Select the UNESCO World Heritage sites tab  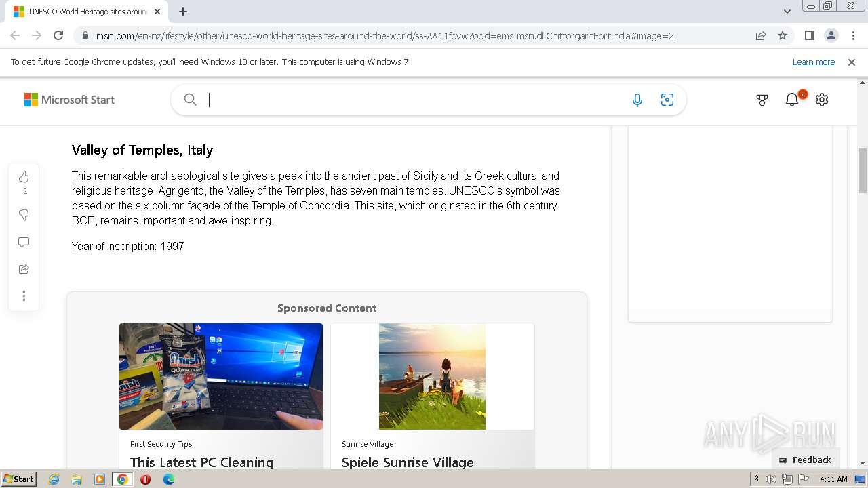coord(86,12)
